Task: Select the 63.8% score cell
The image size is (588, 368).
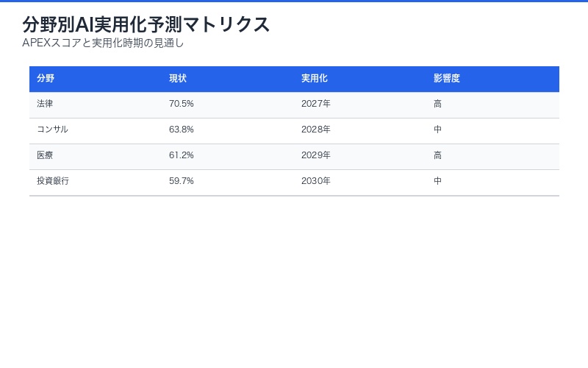Action: (x=182, y=130)
